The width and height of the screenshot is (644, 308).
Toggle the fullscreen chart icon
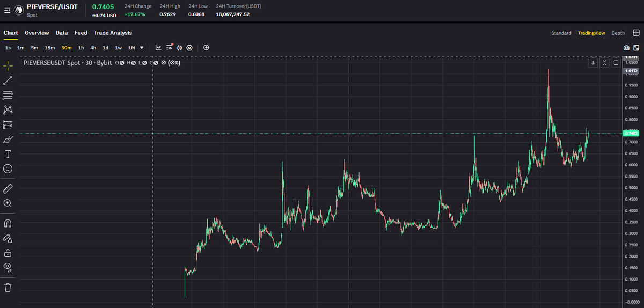(x=636, y=48)
